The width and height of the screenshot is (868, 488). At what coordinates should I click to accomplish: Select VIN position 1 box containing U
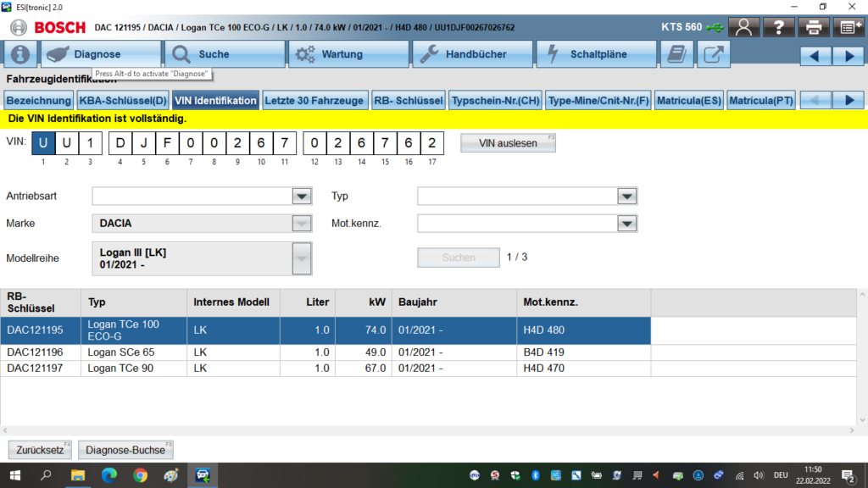[43, 143]
